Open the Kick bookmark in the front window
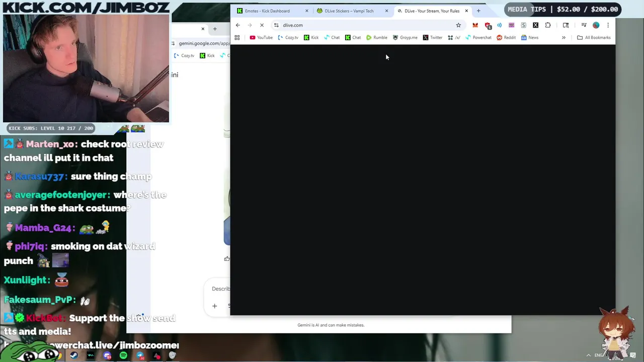The image size is (644, 362). point(311,38)
